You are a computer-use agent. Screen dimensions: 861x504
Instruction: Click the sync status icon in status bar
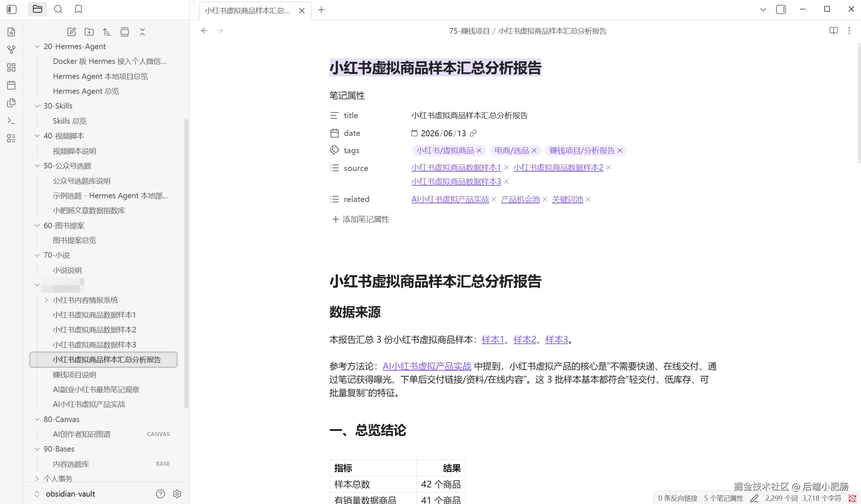coord(853,498)
